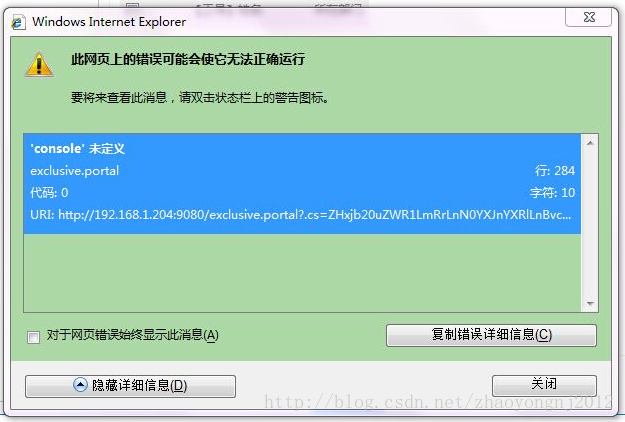The width and height of the screenshot is (625, 422).
Task: Select the 'console' 未定义 error entry
Action: pos(302,184)
